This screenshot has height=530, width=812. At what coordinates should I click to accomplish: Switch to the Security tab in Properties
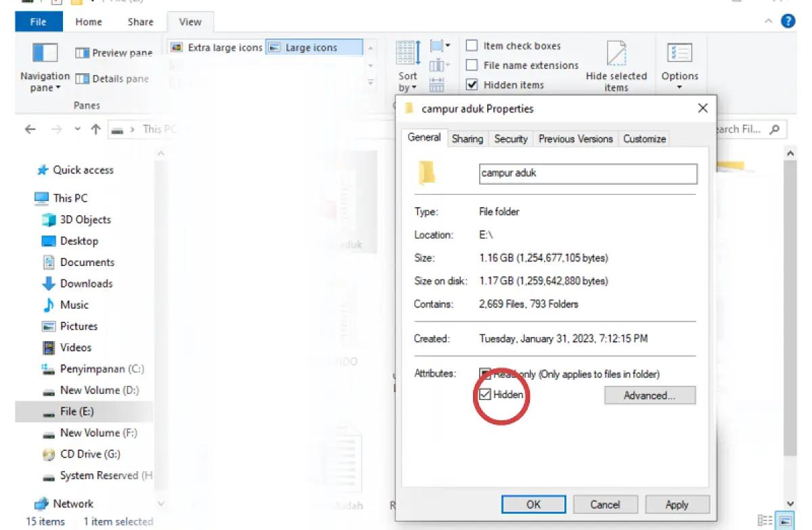[511, 139]
